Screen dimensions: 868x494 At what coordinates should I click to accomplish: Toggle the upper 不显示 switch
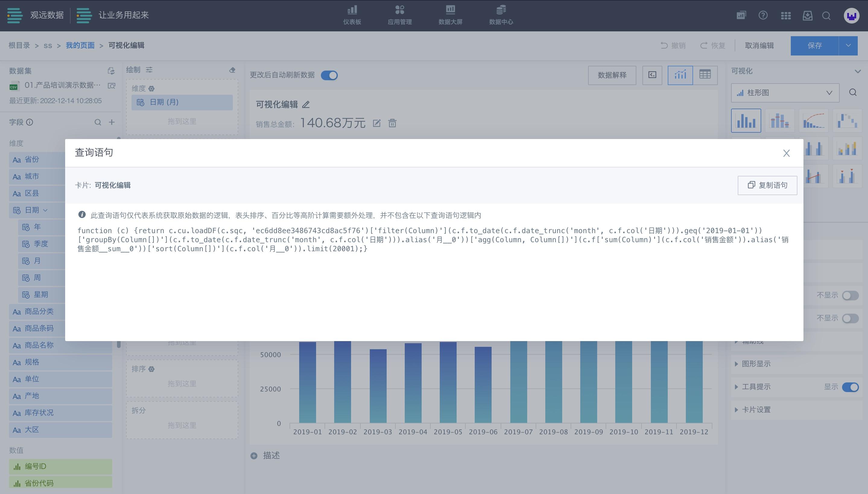850,296
